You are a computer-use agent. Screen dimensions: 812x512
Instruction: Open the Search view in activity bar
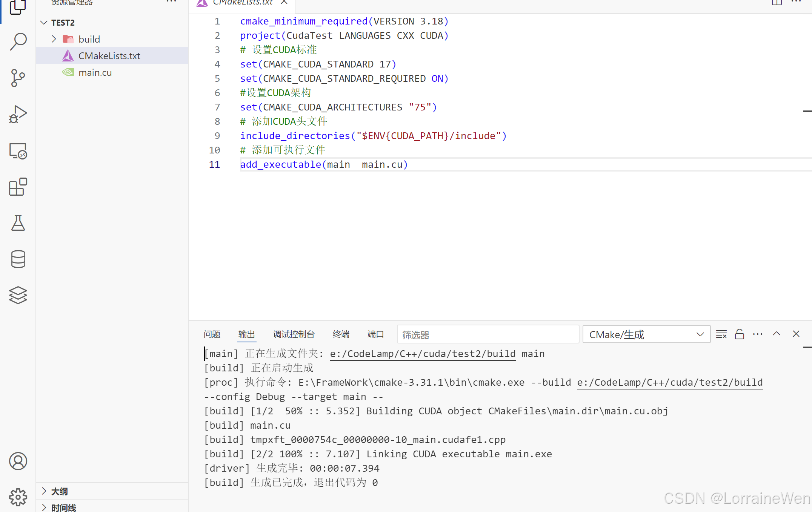point(18,41)
